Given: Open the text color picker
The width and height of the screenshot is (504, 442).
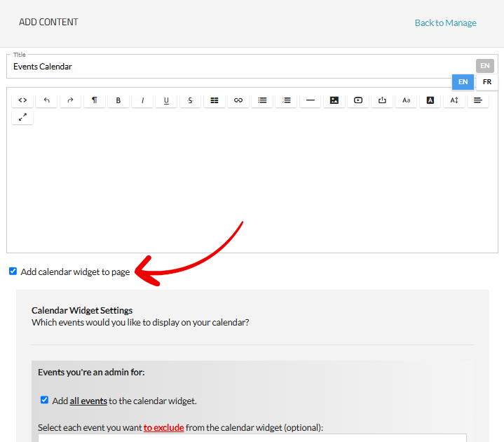Looking at the screenshot, I should [x=430, y=100].
